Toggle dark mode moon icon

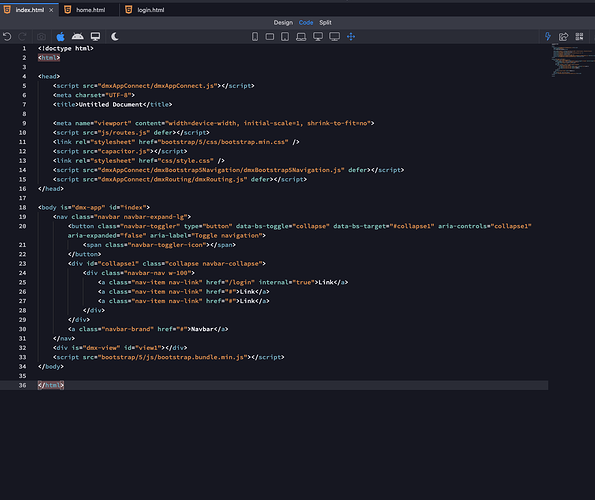click(x=115, y=36)
